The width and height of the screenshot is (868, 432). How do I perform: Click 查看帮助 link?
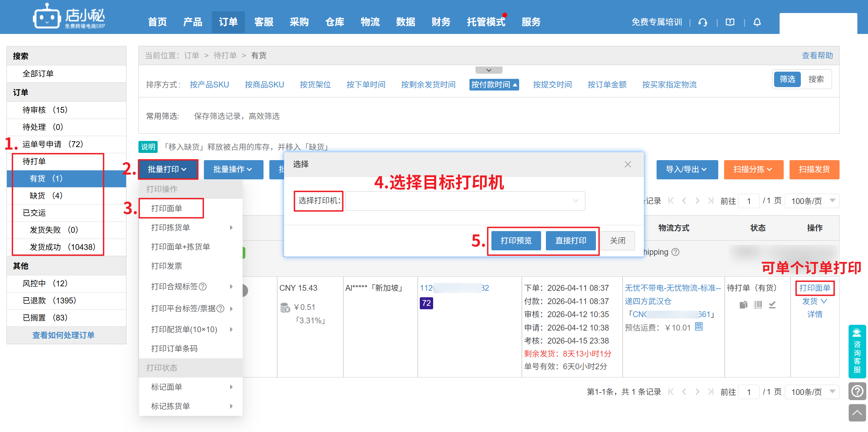(x=817, y=56)
